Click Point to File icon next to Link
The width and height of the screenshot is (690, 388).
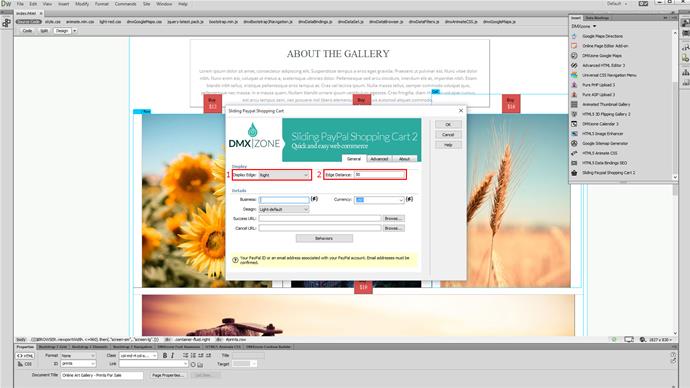(x=193, y=364)
